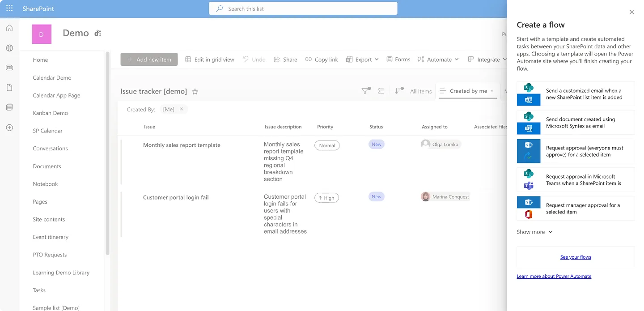
Task: Open the SharePoint app launcher waffle
Action: (x=9, y=9)
